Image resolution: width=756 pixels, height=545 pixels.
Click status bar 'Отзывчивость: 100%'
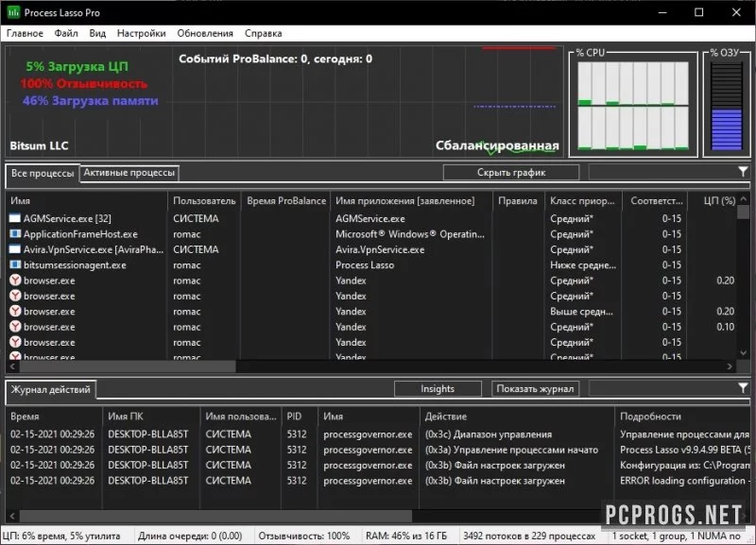[x=303, y=536]
